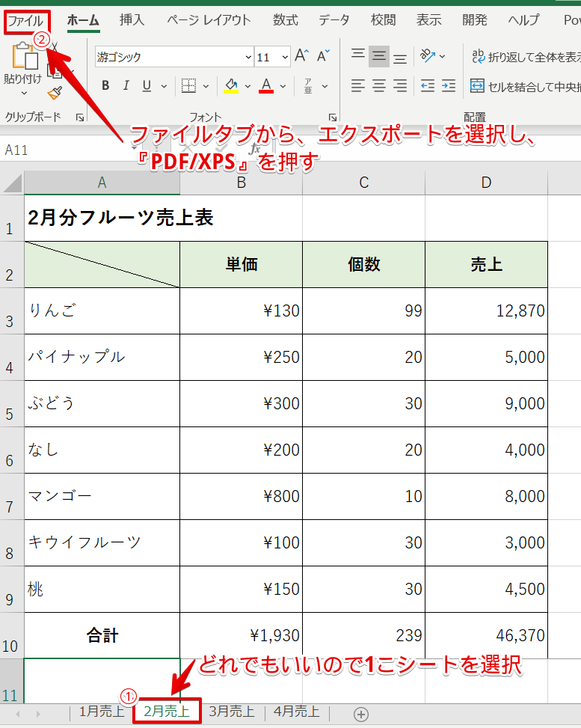Viewport: 581px width, 728px height.
Task: Apply cell borders icon
Action: click(x=188, y=86)
